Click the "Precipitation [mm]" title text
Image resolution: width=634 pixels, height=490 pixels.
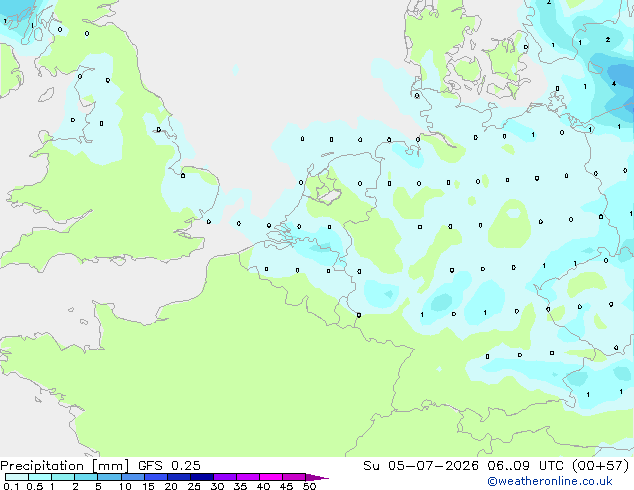64,466
